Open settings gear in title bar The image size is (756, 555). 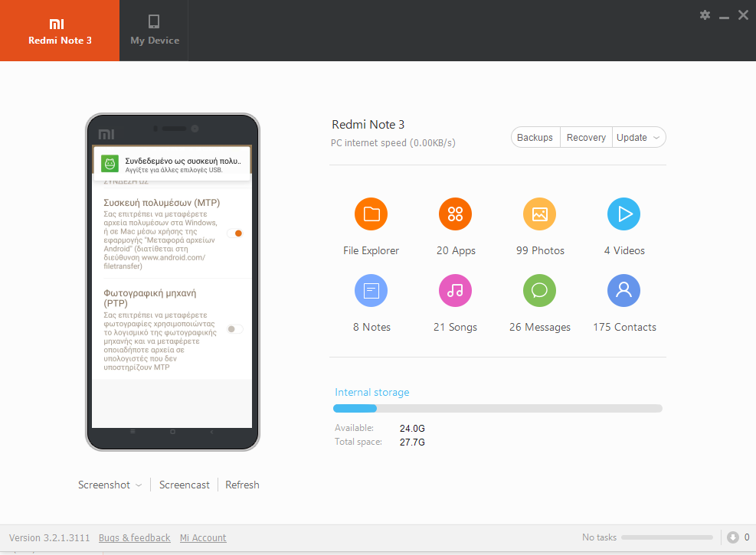pyautogui.click(x=705, y=15)
